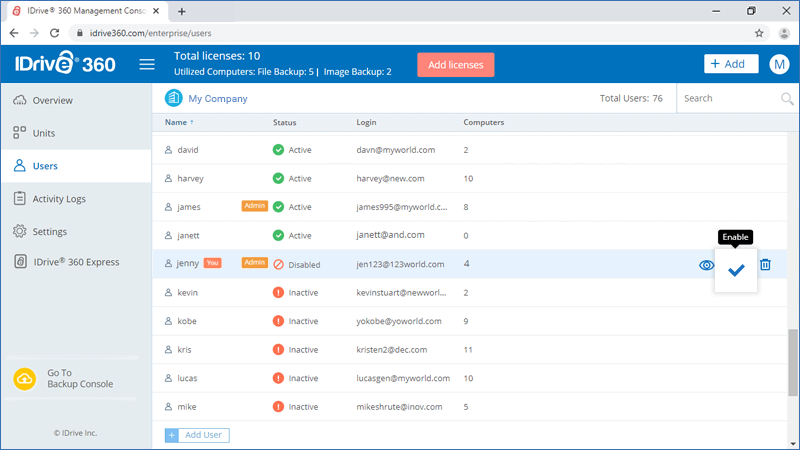Click the Add licenses button
Image resolution: width=800 pixels, height=450 pixels.
pyautogui.click(x=456, y=65)
